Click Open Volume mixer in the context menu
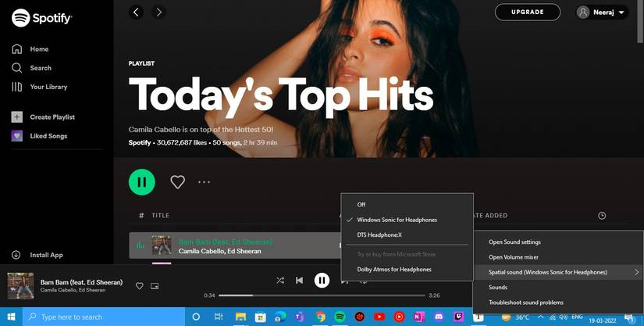This screenshot has width=644, height=326. (559, 257)
